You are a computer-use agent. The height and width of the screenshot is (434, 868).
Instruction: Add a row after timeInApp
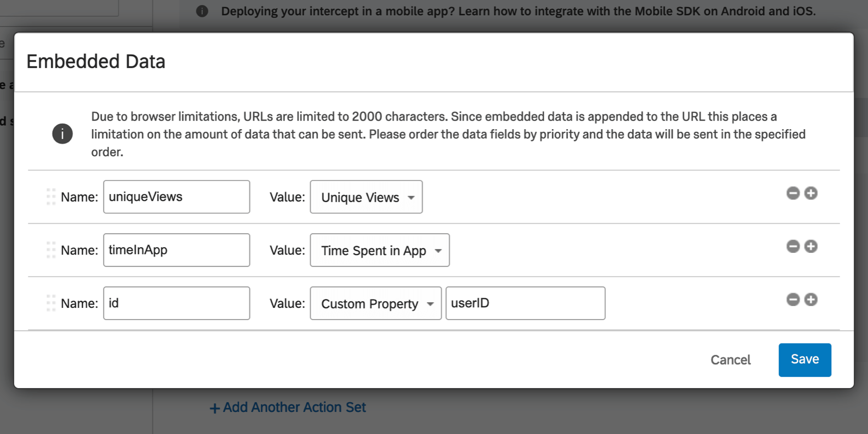click(811, 246)
